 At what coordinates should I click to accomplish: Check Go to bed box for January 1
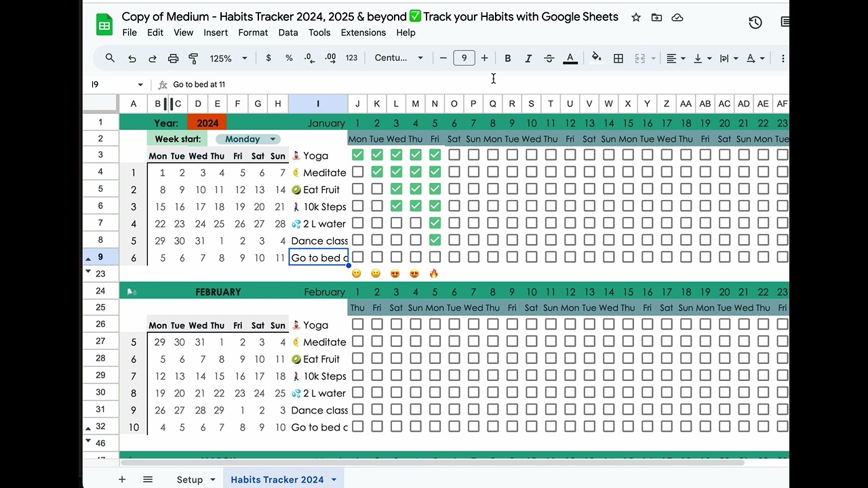357,257
